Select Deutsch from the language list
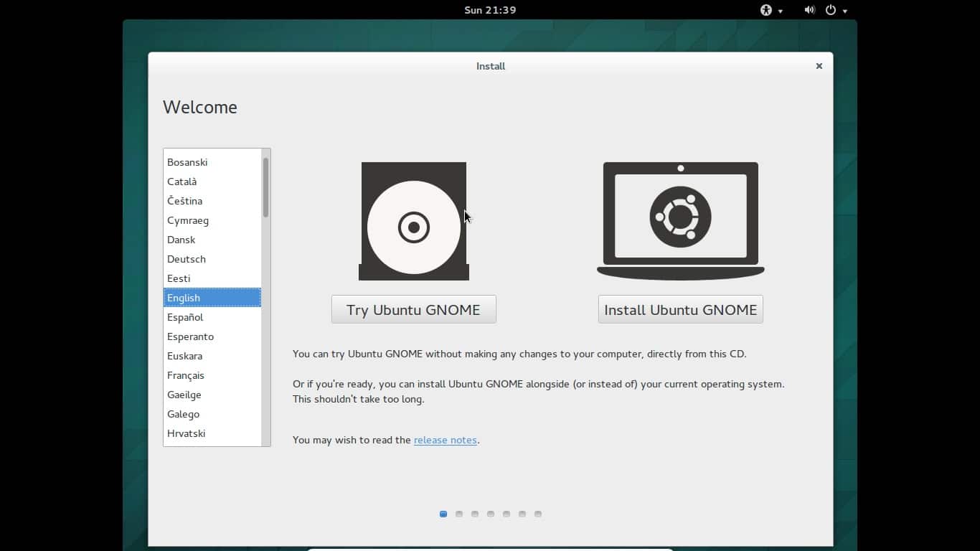 pos(187,259)
